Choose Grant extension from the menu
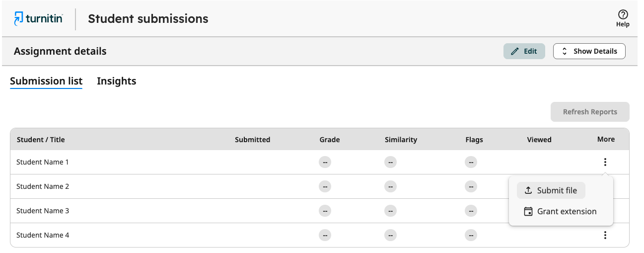The width and height of the screenshot is (644, 253). 561,211
